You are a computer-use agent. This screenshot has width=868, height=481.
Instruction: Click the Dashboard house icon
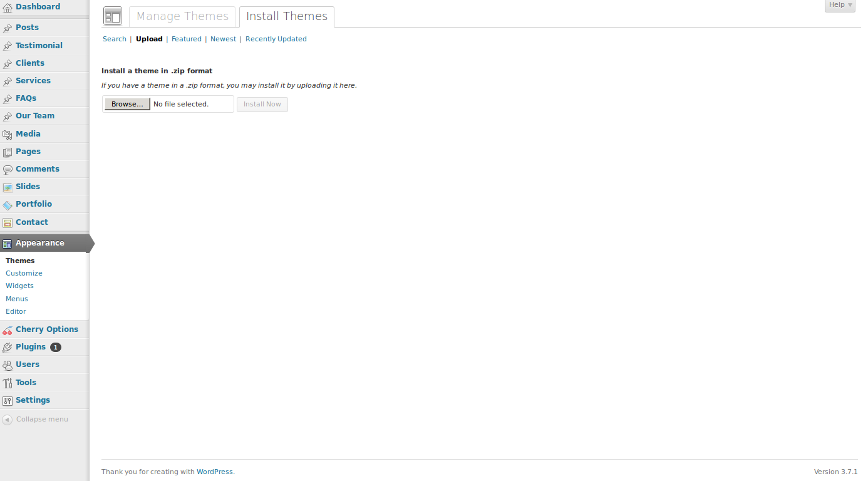(8, 8)
